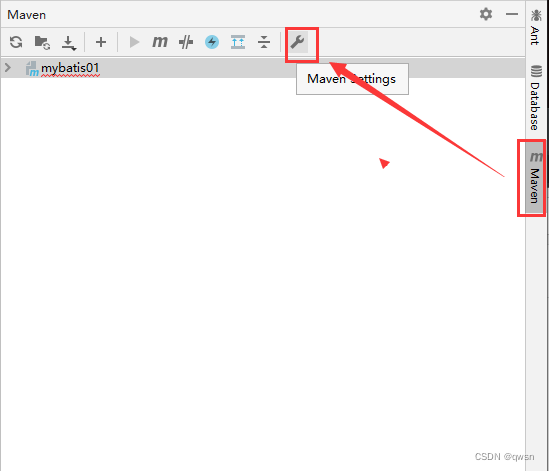This screenshot has height=471, width=549.
Task: Run Maven build with play icon
Action: coord(134,42)
